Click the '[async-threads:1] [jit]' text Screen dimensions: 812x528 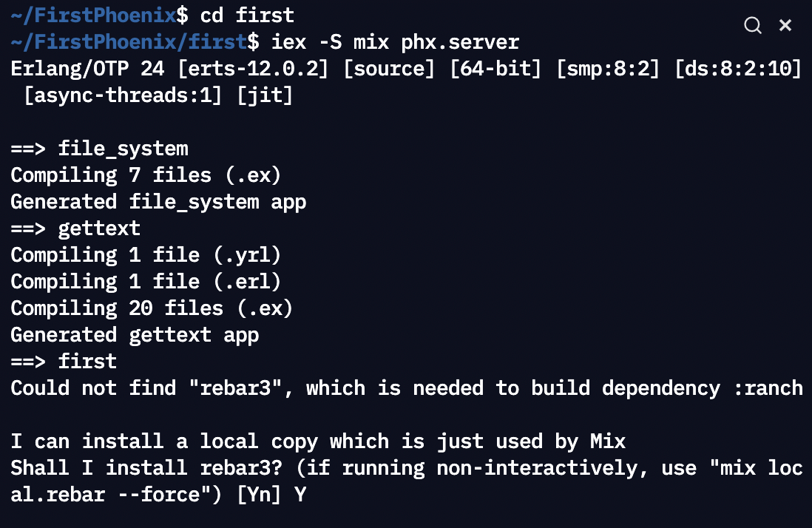[158, 95]
